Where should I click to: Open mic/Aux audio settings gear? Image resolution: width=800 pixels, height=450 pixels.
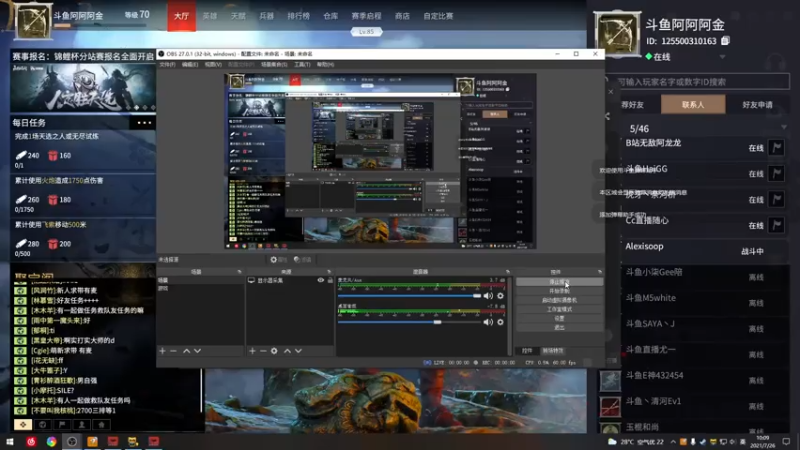point(501,296)
